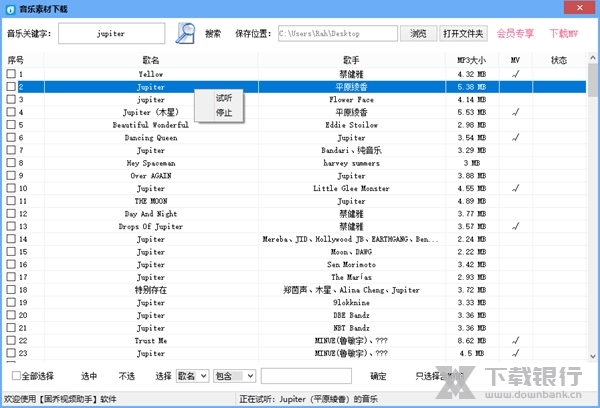Click the MV checkmark for Yellow row
The image size is (600, 408).
tap(515, 74)
